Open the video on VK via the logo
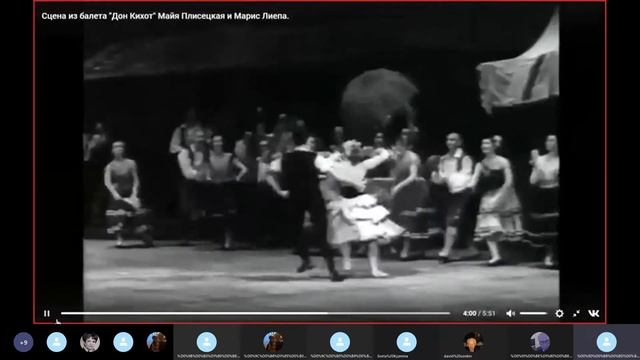 594,313
